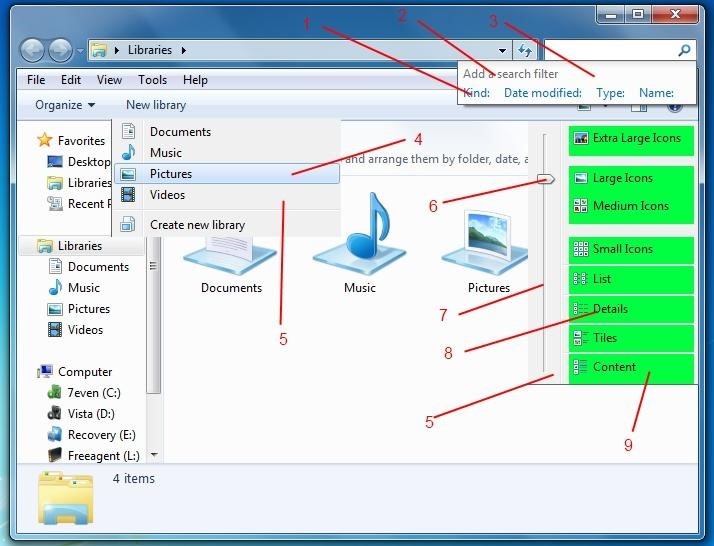The width and height of the screenshot is (714, 546).
Task: Click the Refresh button beside address bar
Action: 525,50
